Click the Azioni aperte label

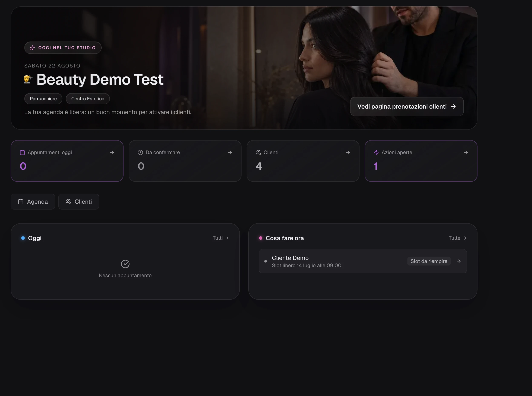(x=397, y=152)
